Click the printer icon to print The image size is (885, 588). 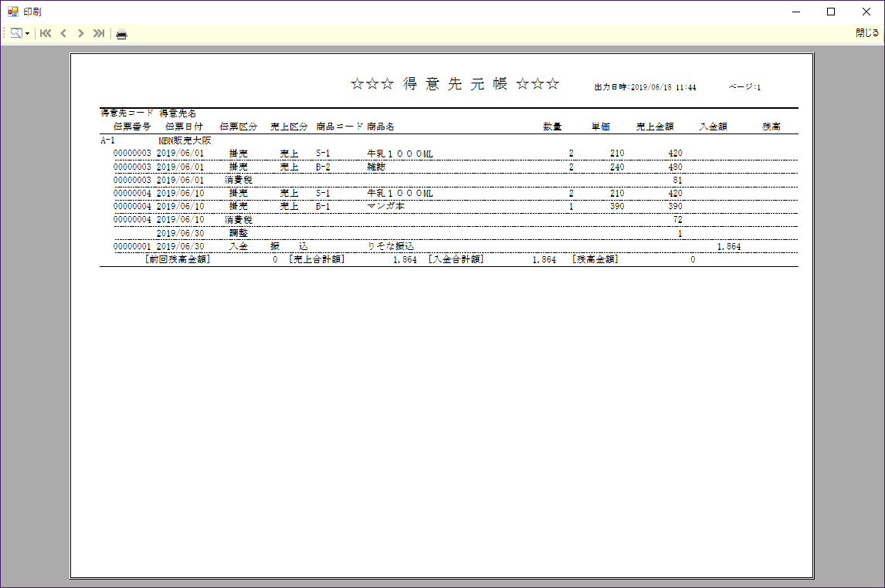(x=121, y=35)
